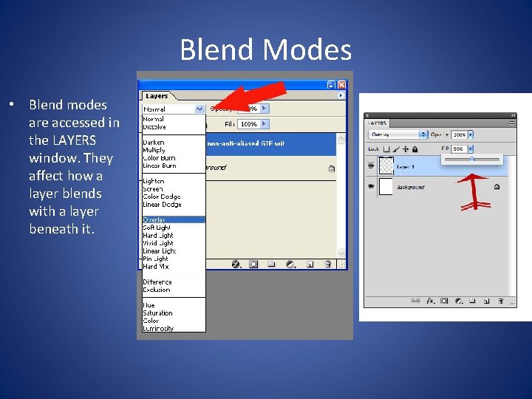Select highlighted non-anti-aliased GIF layer row

point(271,144)
